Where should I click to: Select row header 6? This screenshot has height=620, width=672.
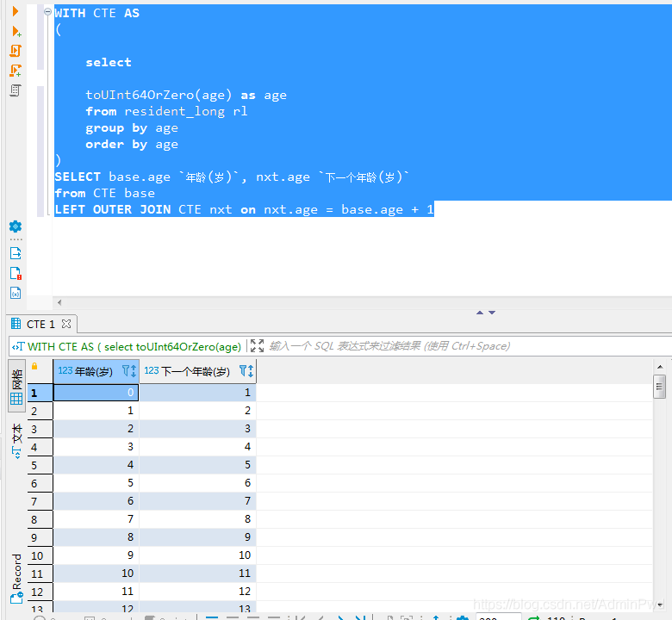click(x=40, y=483)
